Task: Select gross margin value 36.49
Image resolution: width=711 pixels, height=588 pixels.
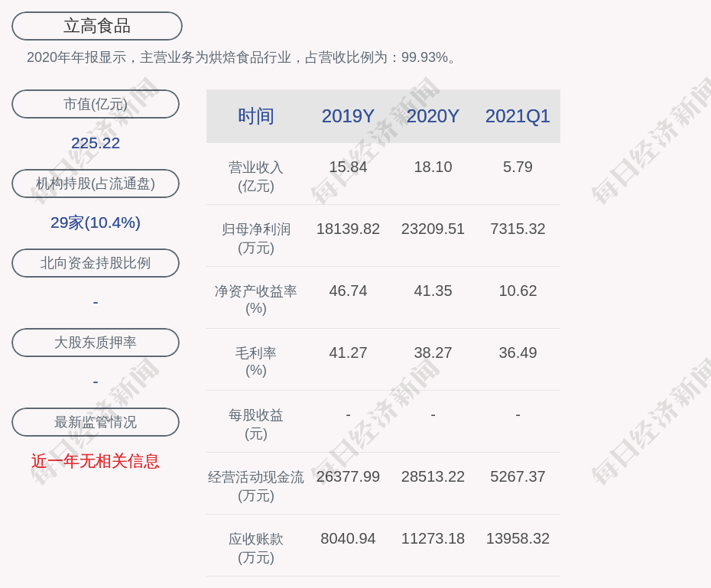Action: 518,352
